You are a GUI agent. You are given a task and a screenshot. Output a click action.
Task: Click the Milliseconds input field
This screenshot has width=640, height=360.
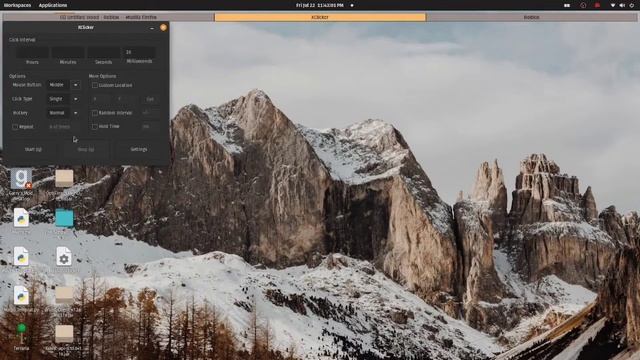(x=140, y=52)
